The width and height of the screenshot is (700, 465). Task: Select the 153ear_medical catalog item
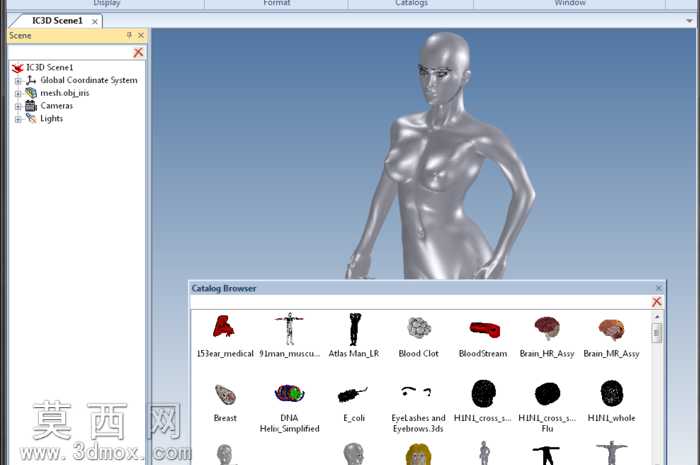(x=225, y=336)
